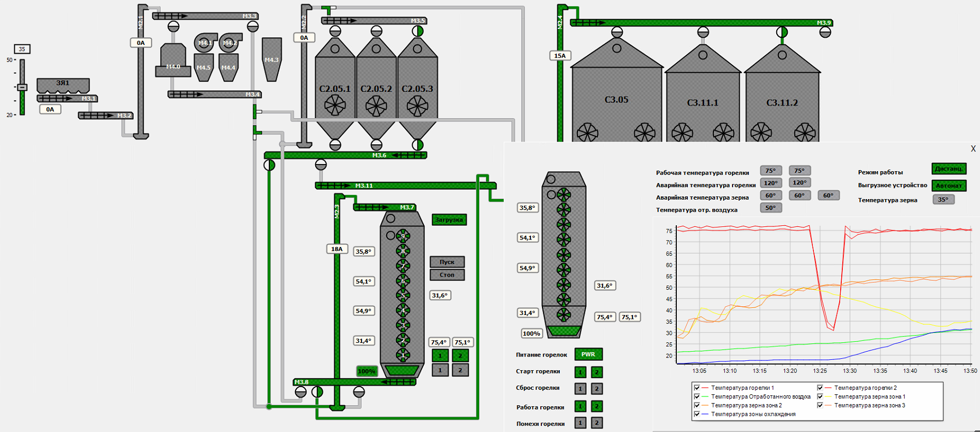Click the Загрузка button
This screenshot has width=980, height=432.
[x=449, y=220]
